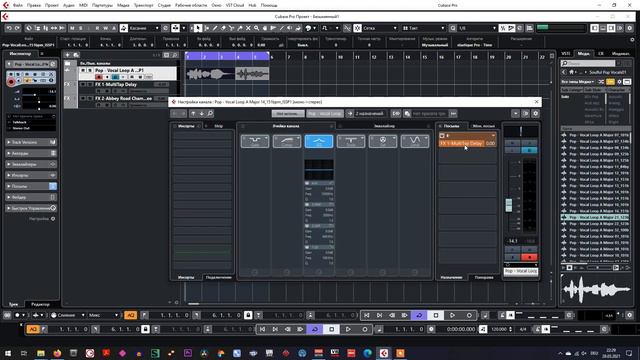The height and width of the screenshot is (360, 640).
Task: Click the Windows Start button
Action: [x=8, y=353]
